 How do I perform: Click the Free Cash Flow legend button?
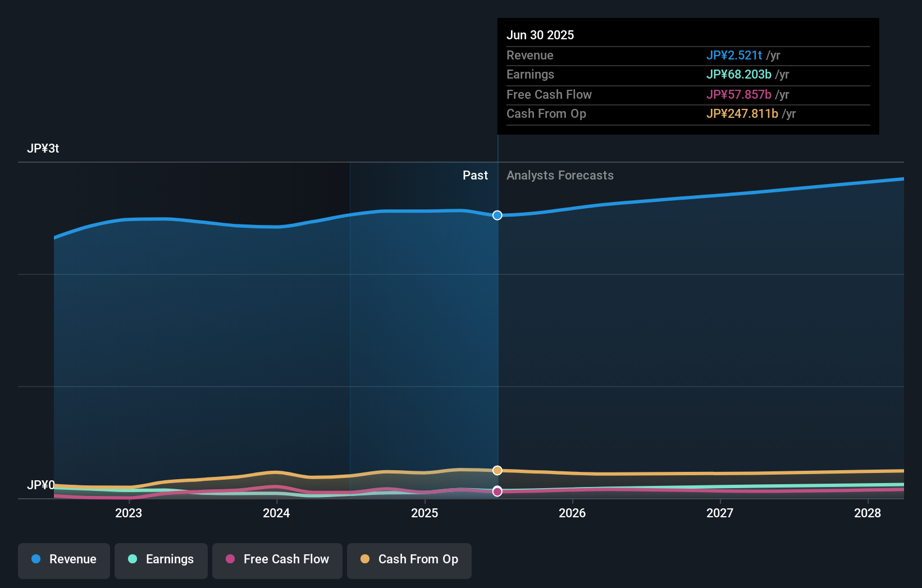click(x=277, y=561)
